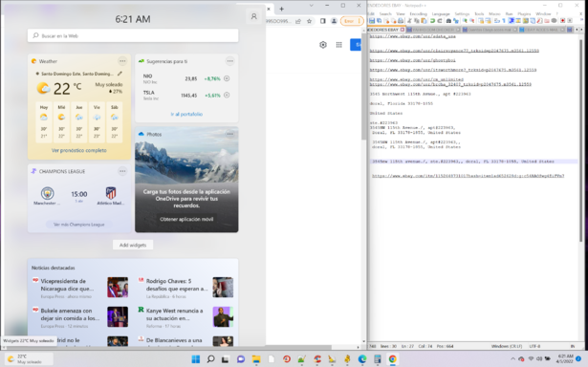This screenshot has width=588, height=367.
Task: Click the Zoom Out icon in Notepad++
Action: click(x=471, y=21)
